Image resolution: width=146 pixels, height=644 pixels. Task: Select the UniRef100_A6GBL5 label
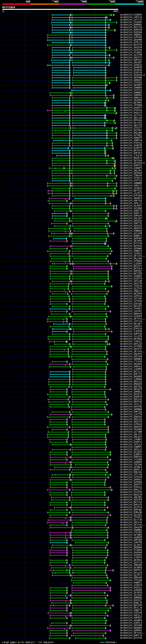pos(131,198)
